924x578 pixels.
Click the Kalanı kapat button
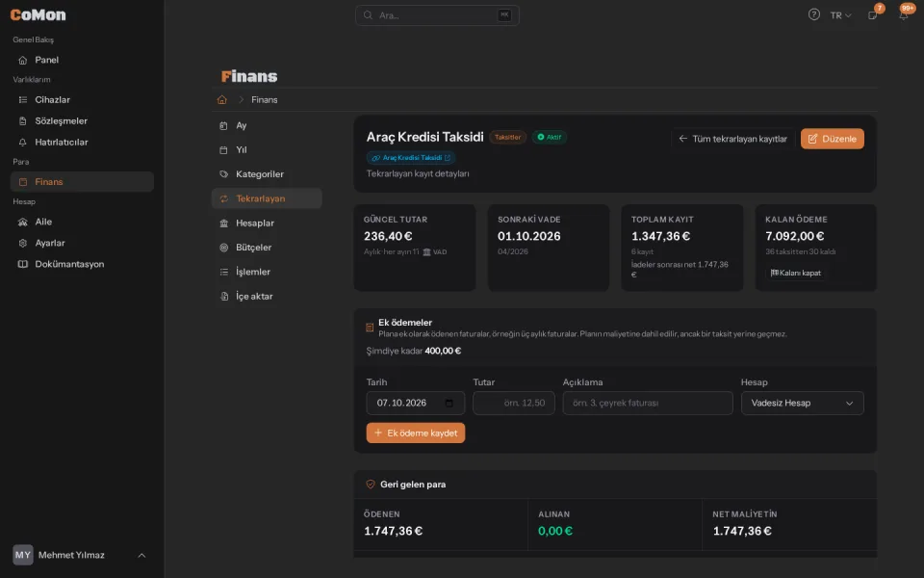click(x=796, y=273)
